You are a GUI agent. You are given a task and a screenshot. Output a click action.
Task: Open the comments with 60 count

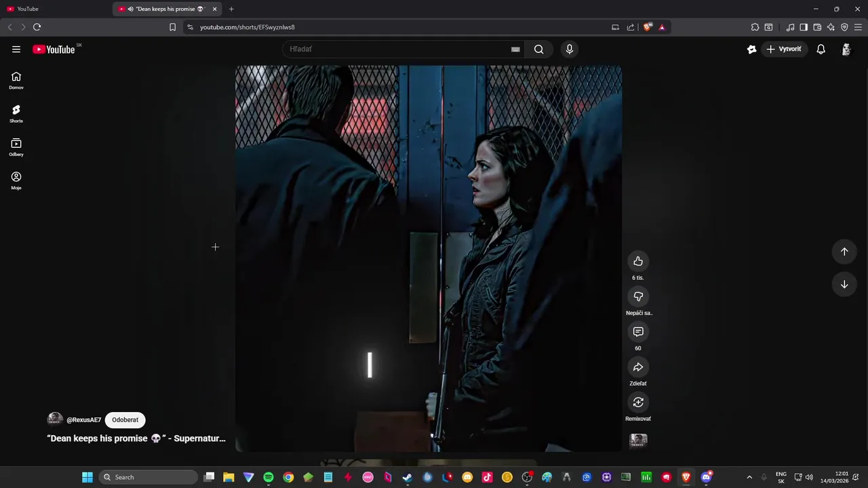point(638,331)
